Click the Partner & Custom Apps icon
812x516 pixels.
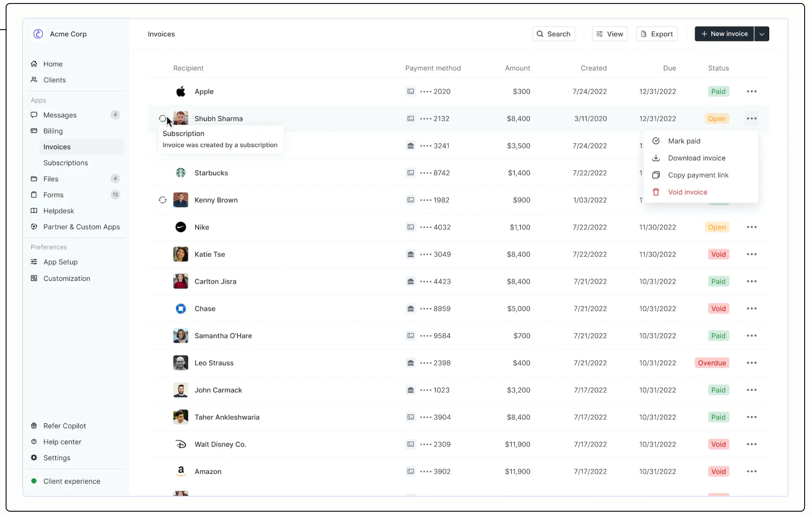[34, 227]
